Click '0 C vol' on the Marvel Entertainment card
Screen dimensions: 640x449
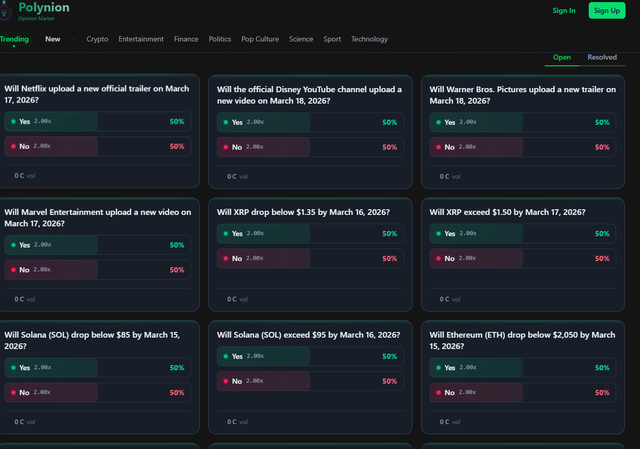[x=25, y=300]
